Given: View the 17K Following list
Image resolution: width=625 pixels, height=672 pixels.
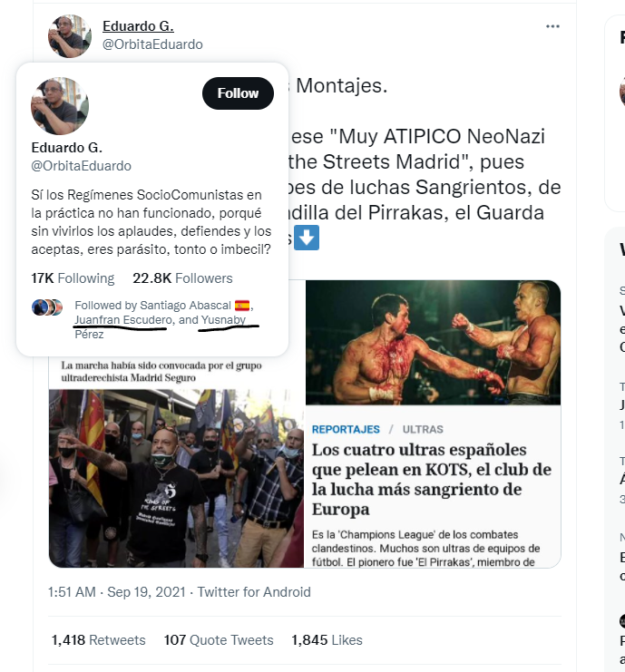Looking at the screenshot, I should tap(73, 278).
